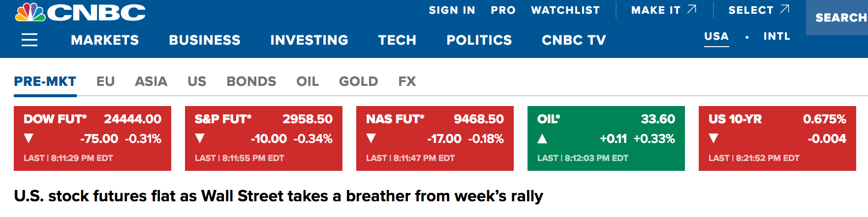Click the Search button
This screenshot has height=217, width=868.
point(840,18)
